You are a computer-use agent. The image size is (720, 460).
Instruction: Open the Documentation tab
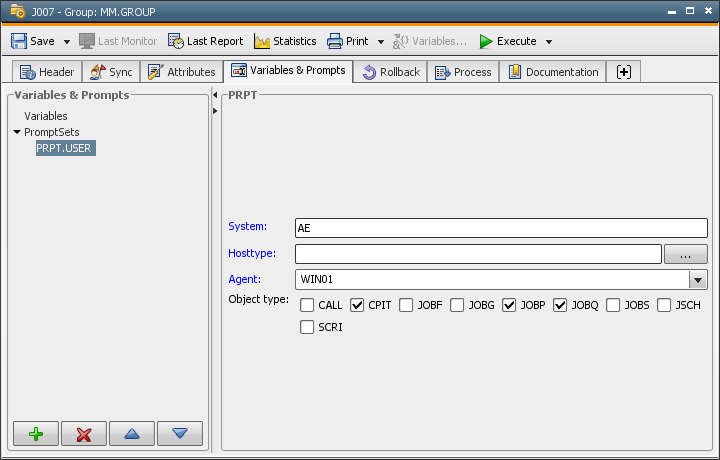[553, 72]
